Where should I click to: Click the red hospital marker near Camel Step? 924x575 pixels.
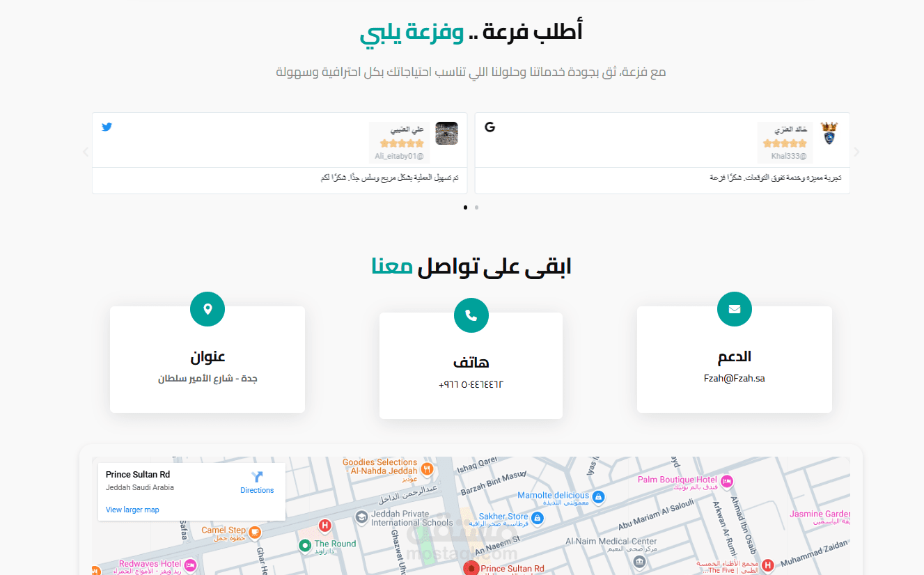pyautogui.click(x=324, y=525)
